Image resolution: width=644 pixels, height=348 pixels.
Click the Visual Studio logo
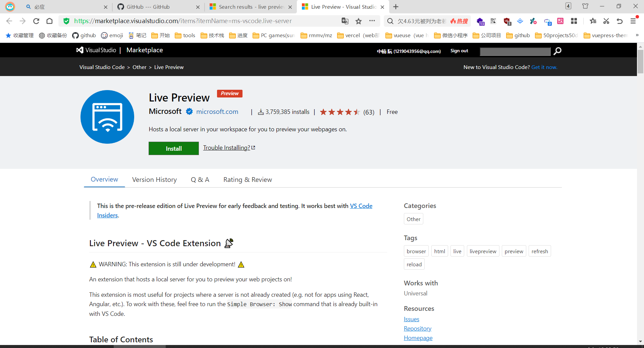click(96, 50)
